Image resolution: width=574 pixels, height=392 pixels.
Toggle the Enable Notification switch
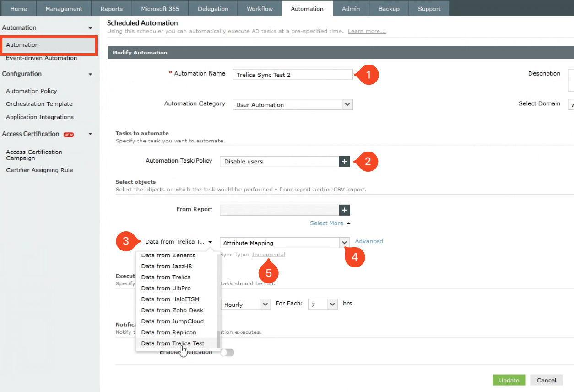tap(227, 353)
